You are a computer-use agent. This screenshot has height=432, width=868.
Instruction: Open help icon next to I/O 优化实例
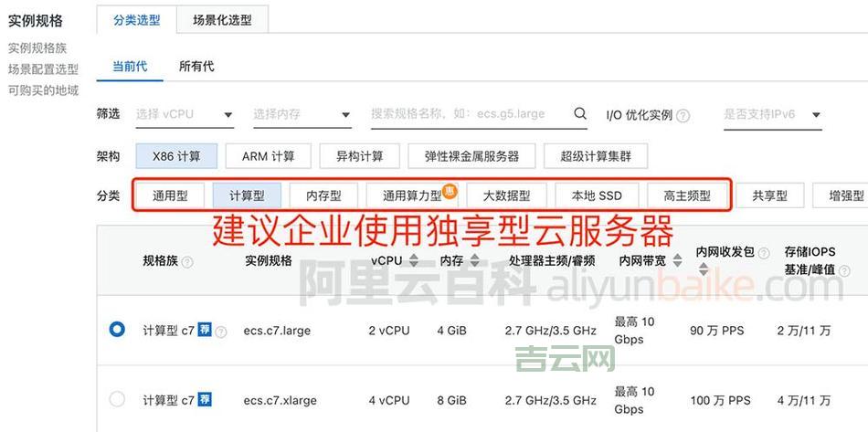[x=683, y=116]
